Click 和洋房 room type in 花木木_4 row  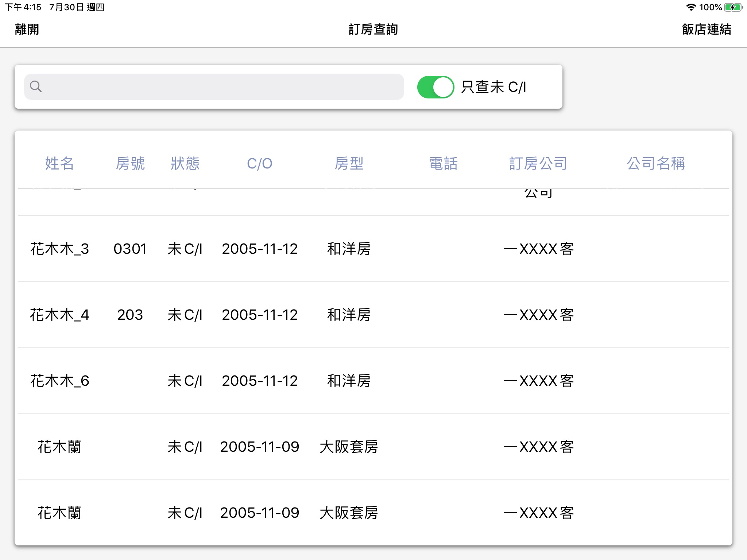(349, 315)
